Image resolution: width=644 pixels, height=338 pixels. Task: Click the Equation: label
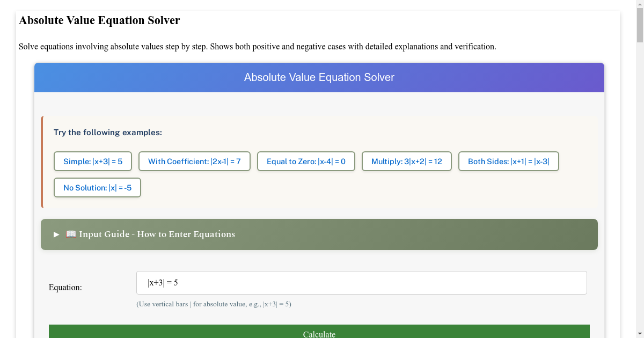point(65,287)
